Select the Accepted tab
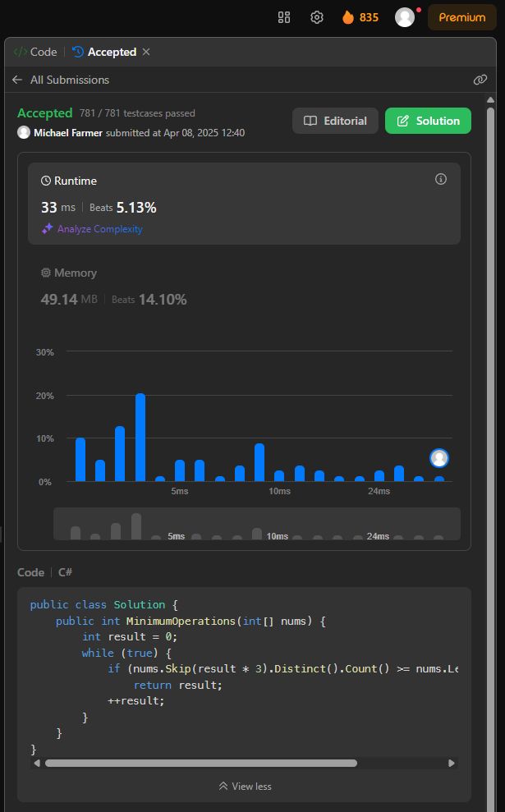 104,52
